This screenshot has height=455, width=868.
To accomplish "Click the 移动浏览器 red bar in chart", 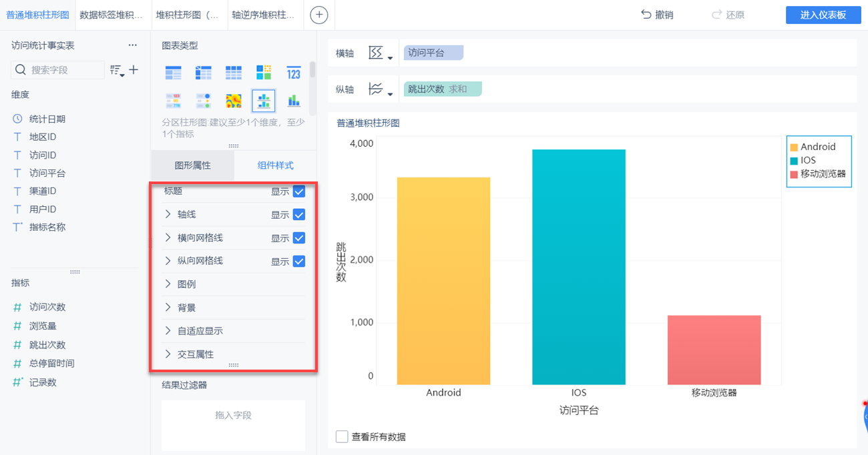I will [714, 350].
